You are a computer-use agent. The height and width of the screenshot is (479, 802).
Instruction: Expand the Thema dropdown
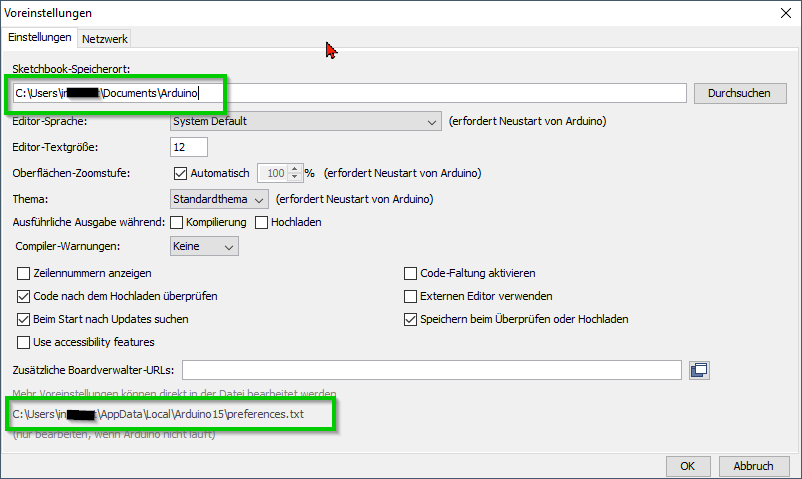pos(219,198)
